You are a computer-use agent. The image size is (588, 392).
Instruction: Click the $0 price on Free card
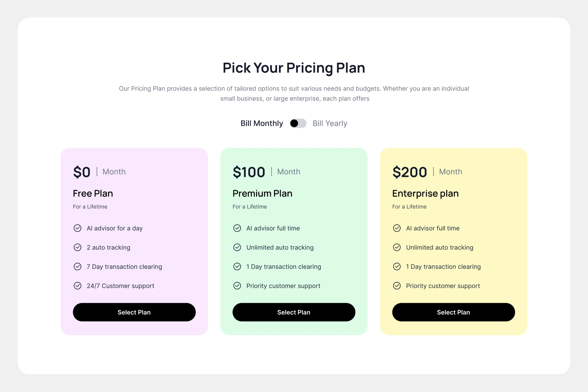pos(82,172)
